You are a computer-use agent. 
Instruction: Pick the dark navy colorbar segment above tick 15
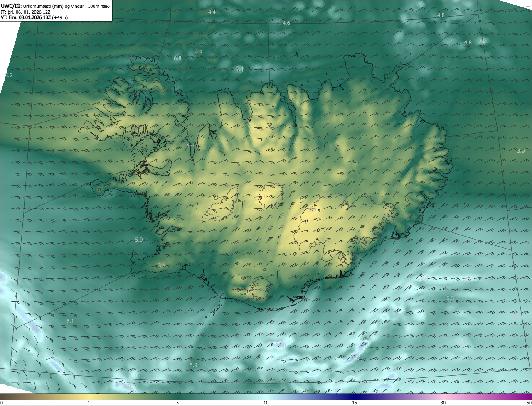(355, 396)
